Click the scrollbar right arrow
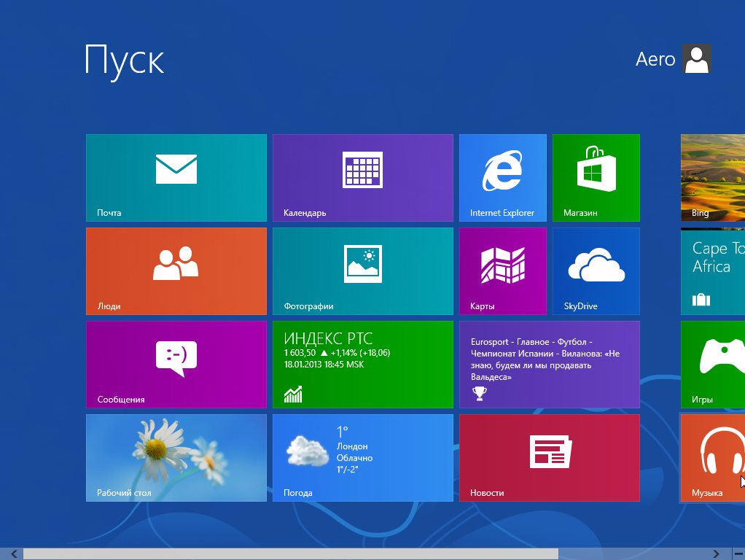The height and width of the screenshot is (560, 745). click(716, 554)
